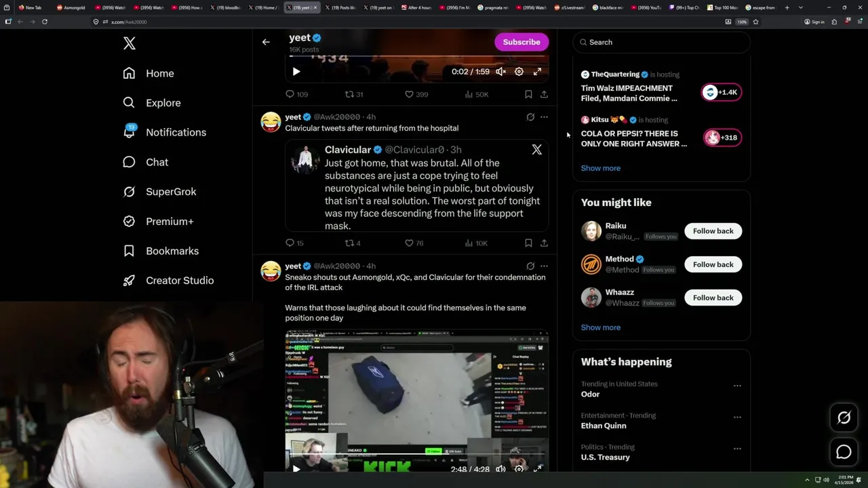Bookmark the post with 399 likes

pos(528,94)
